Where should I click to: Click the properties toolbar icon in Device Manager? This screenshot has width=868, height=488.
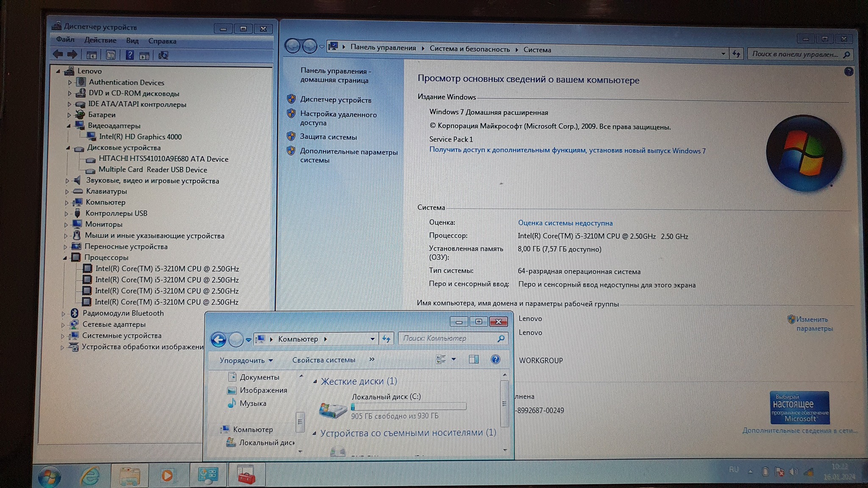111,55
